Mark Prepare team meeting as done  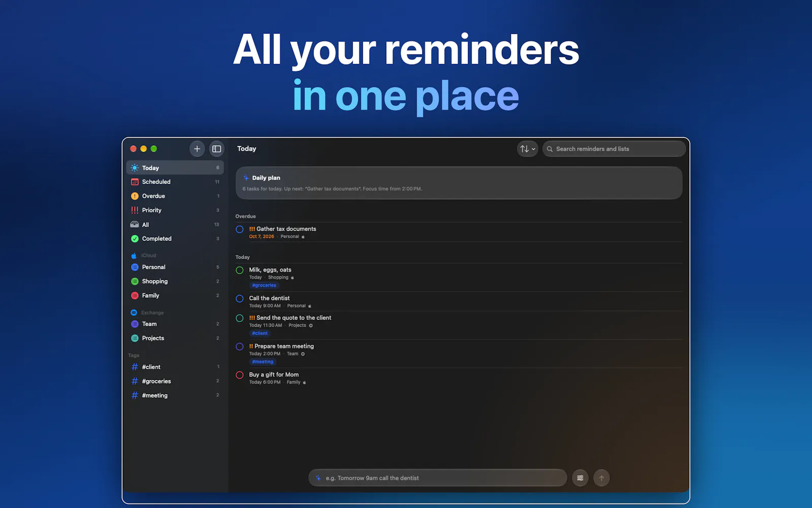[x=240, y=346]
